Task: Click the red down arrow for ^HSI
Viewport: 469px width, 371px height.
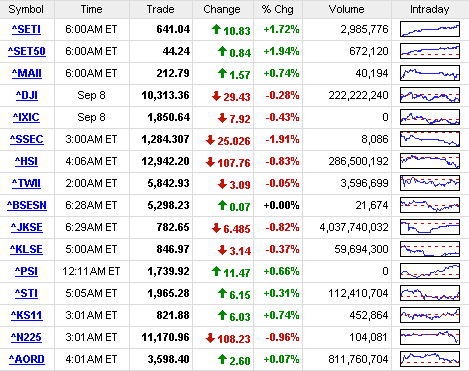Action: tap(210, 162)
